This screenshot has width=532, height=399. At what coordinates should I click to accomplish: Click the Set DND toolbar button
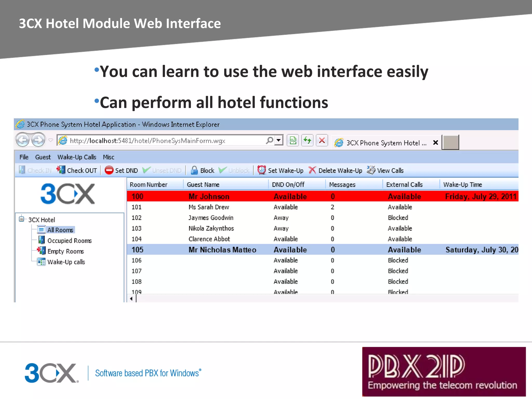121,170
